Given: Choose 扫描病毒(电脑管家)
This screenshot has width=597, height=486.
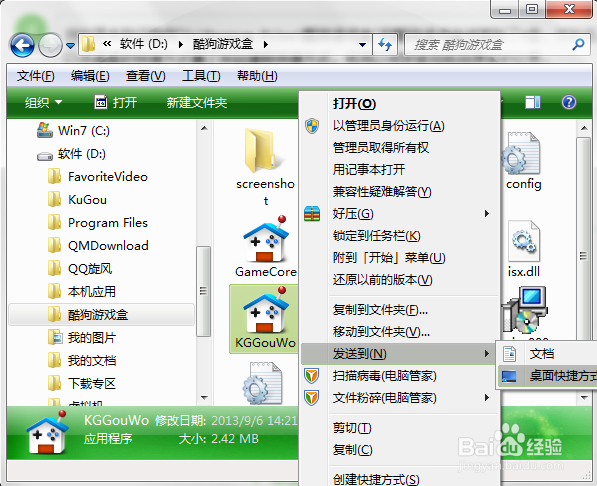Looking at the screenshot, I should [399, 376].
